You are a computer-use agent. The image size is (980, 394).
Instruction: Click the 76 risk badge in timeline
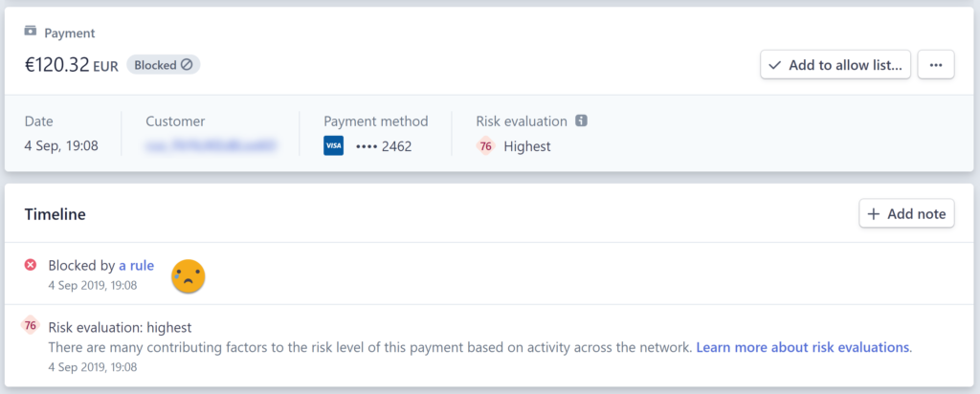pyautogui.click(x=31, y=325)
